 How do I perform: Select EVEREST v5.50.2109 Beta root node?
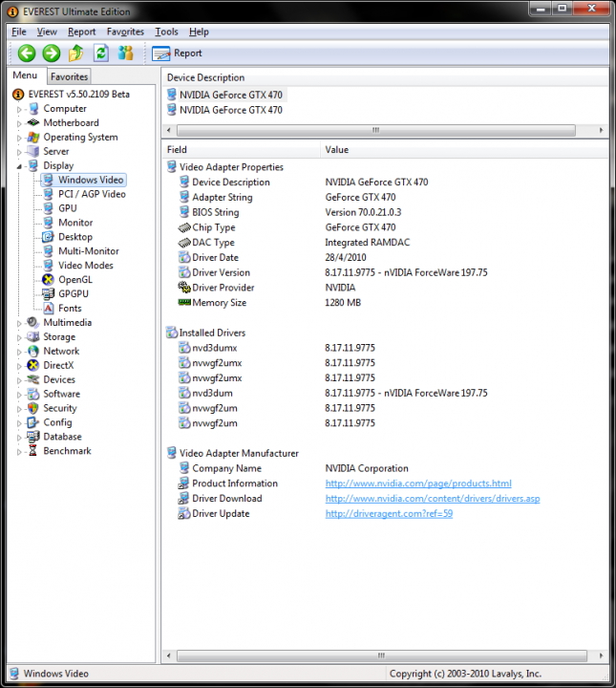(79, 95)
